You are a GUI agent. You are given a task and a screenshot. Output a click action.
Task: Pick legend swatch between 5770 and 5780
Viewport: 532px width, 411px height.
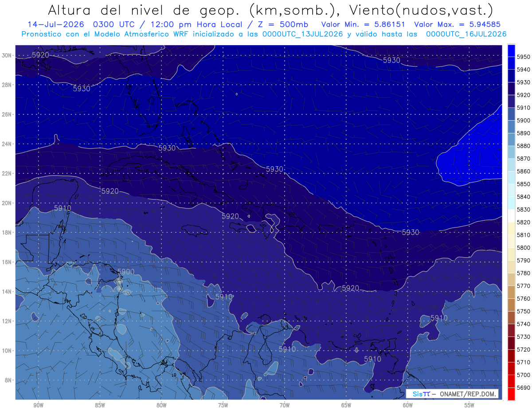coord(511,279)
